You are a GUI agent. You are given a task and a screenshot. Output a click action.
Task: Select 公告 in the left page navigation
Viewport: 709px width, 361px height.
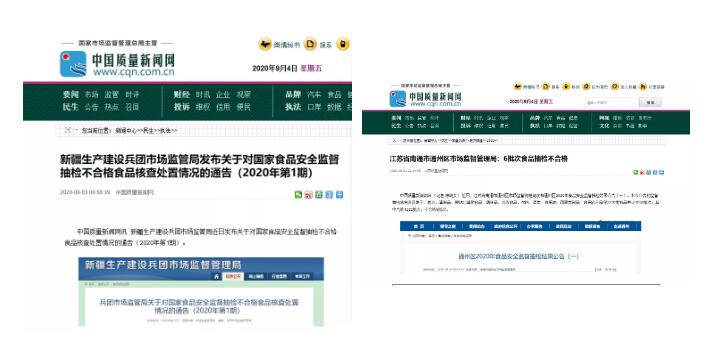[91, 107]
